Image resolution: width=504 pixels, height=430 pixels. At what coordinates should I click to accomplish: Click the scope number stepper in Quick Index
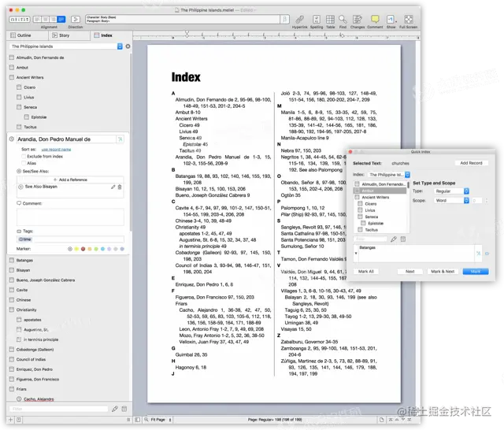pos(487,201)
